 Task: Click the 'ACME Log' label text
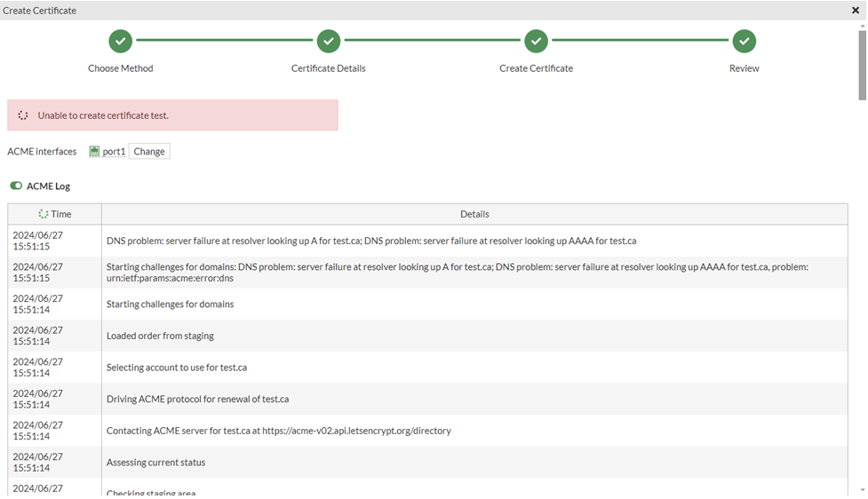[48, 186]
